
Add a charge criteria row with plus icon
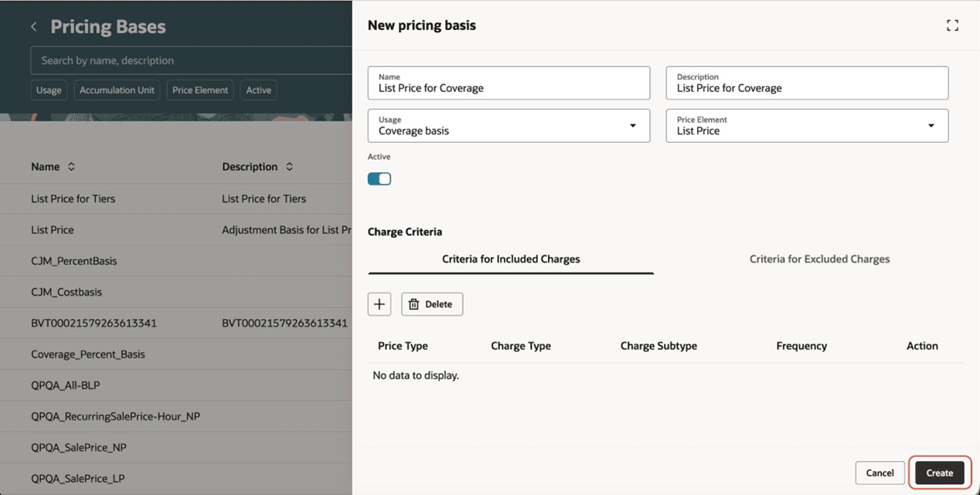379,304
